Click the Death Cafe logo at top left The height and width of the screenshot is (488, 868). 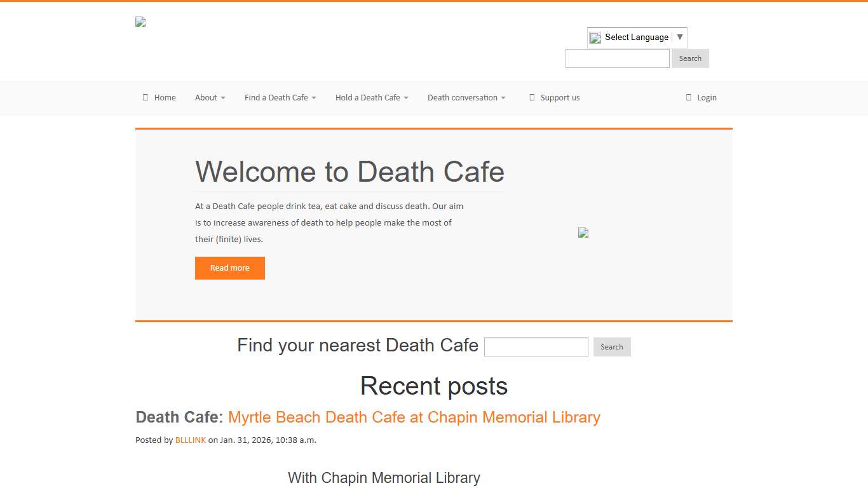tap(140, 21)
